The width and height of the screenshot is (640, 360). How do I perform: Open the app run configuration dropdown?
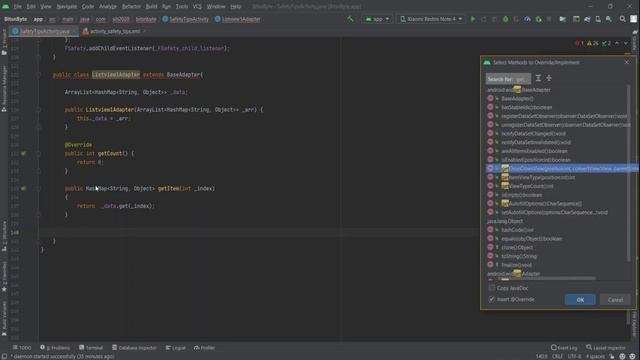[x=377, y=19]
